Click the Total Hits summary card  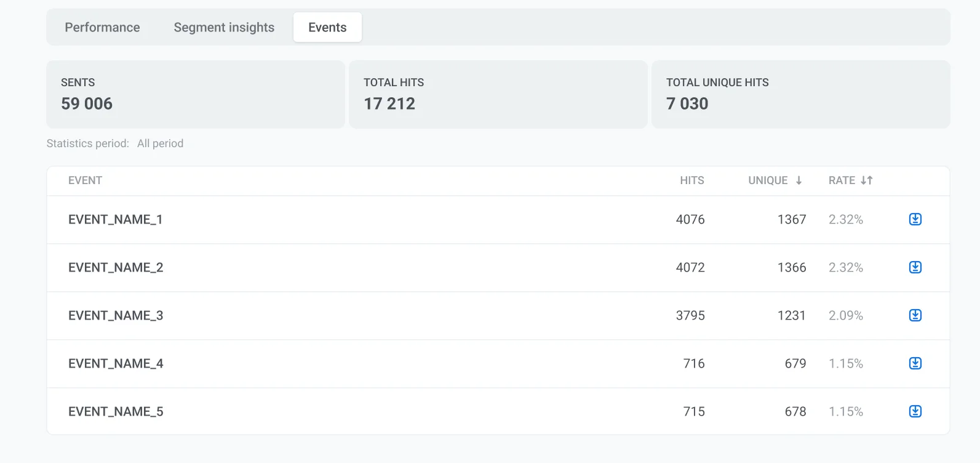point(498,94)
